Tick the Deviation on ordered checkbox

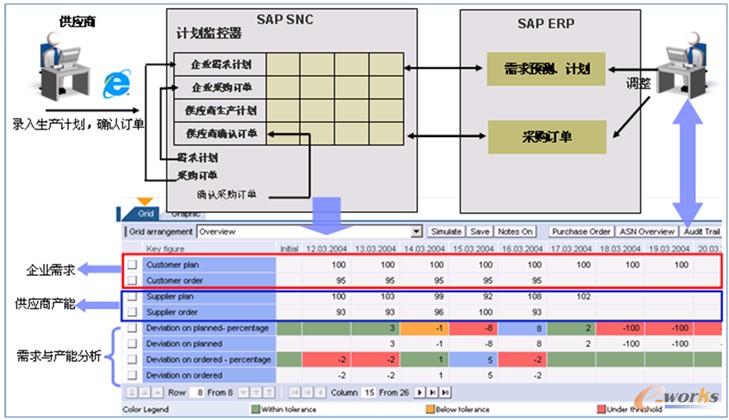(132, 374)
